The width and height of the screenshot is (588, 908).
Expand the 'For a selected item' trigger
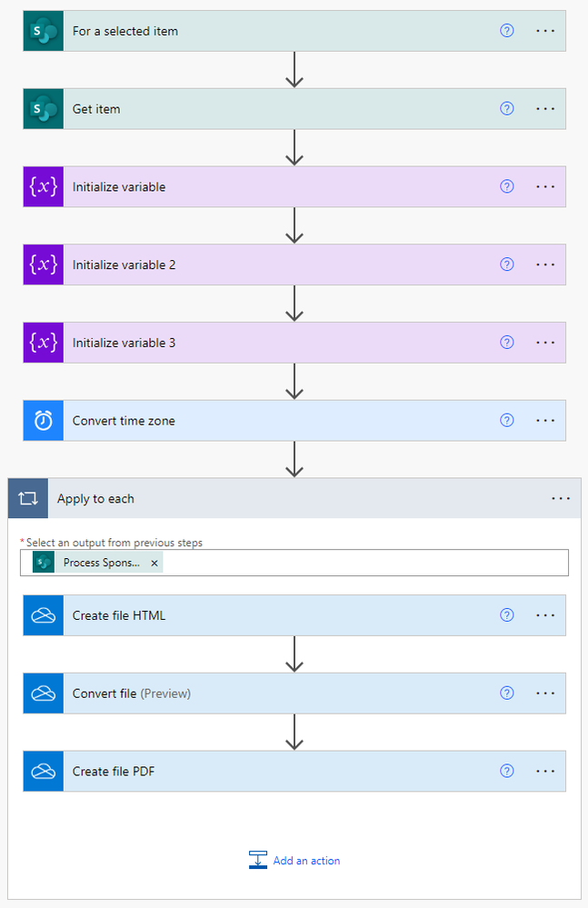point(273,31)
